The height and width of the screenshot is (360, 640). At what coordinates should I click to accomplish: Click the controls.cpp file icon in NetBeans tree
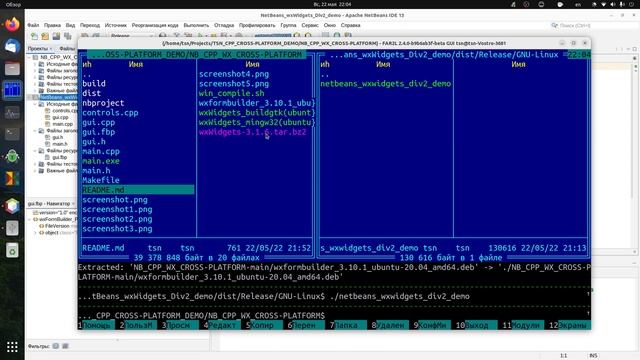click(48, 111)
